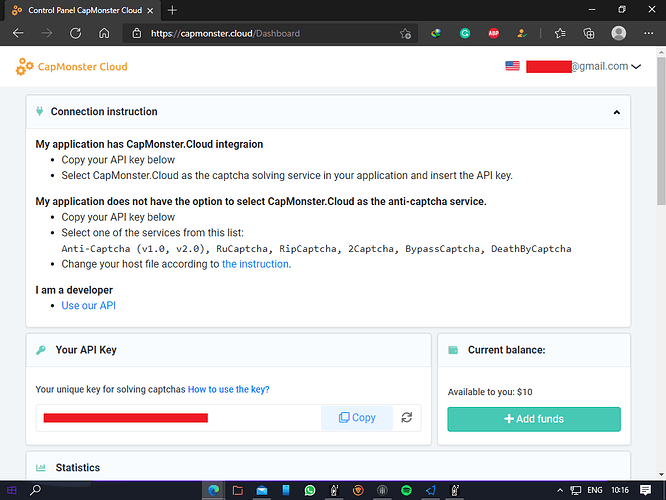
Task: Change language via the US flag
Action: [x=512, y=66]
